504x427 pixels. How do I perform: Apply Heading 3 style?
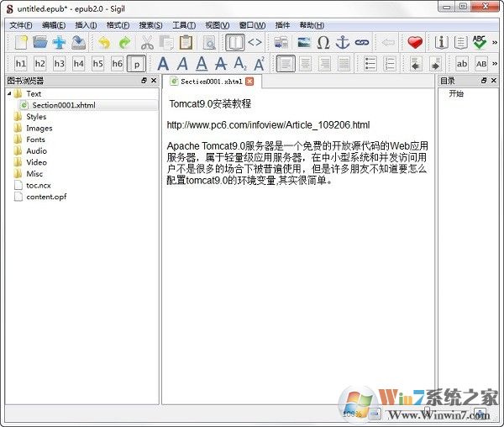coord(59,64)
